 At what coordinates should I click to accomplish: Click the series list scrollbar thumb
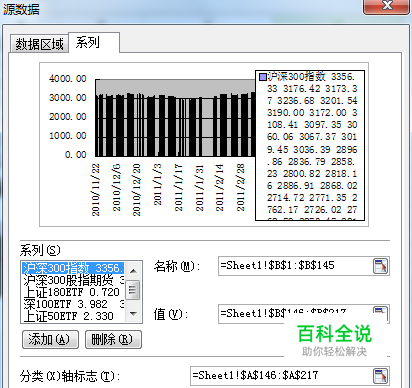(133, 290)
